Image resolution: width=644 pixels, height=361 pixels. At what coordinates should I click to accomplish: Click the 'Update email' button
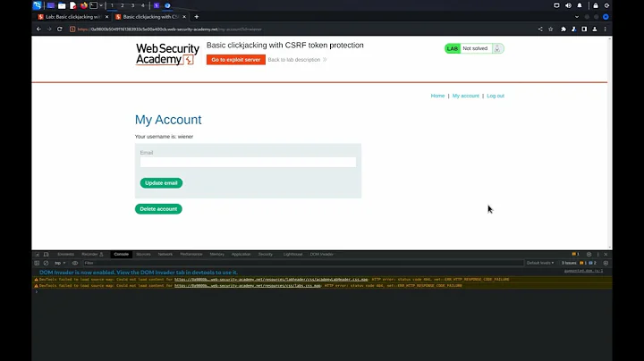point(161,183)
